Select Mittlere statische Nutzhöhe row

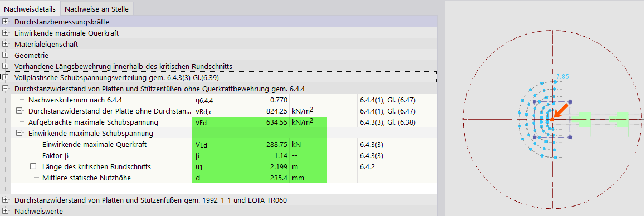(225, 178)
